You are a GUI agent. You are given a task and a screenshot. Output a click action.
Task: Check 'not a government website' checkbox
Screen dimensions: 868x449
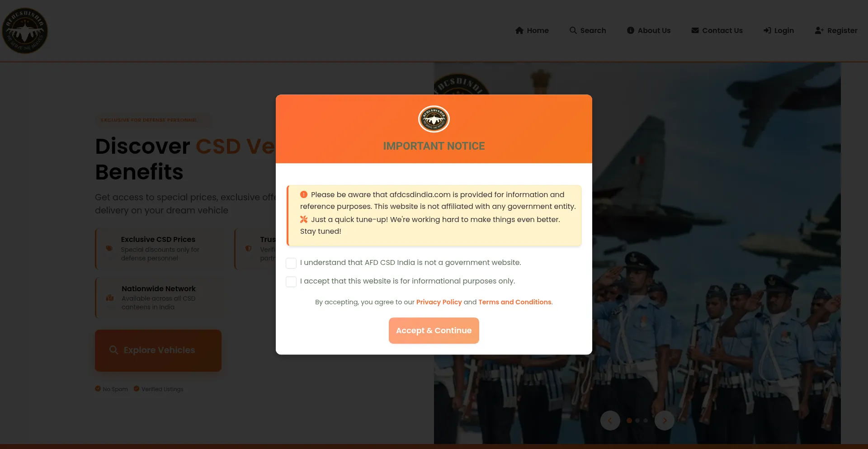pyautogui.click(x=291, y=263)
